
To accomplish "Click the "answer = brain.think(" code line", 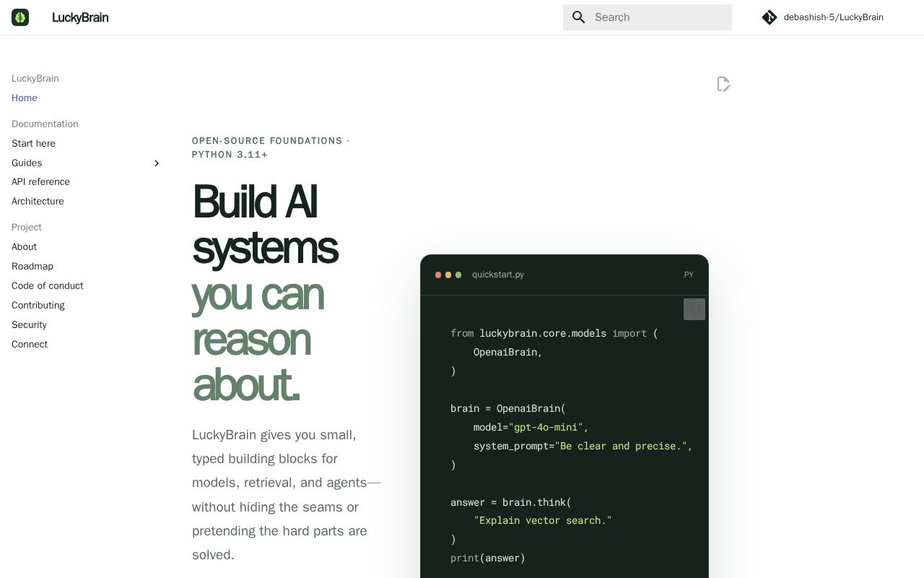I will click(511, 502).
